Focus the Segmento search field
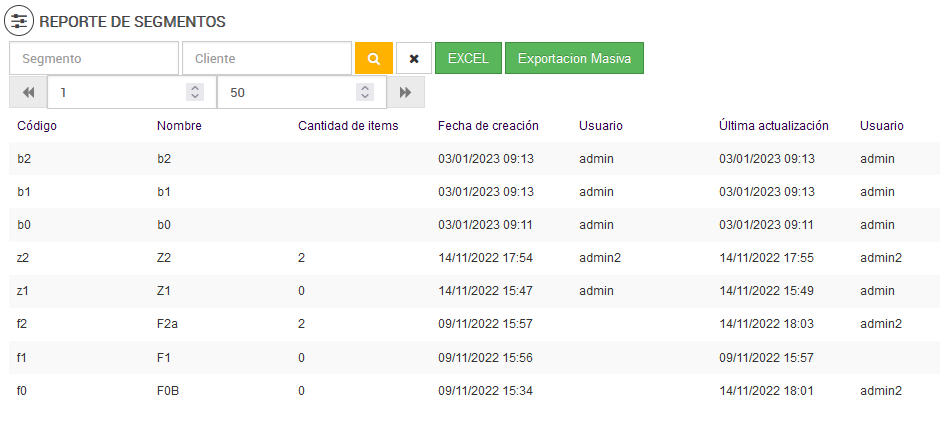Screen dimensions: 940x424 [94, 58]
